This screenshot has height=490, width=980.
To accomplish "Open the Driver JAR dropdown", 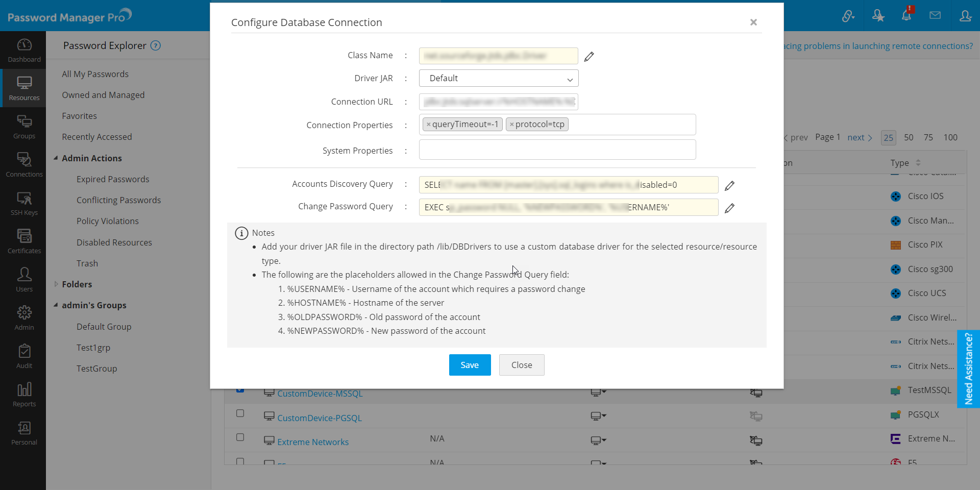I will tap(498, 79).
